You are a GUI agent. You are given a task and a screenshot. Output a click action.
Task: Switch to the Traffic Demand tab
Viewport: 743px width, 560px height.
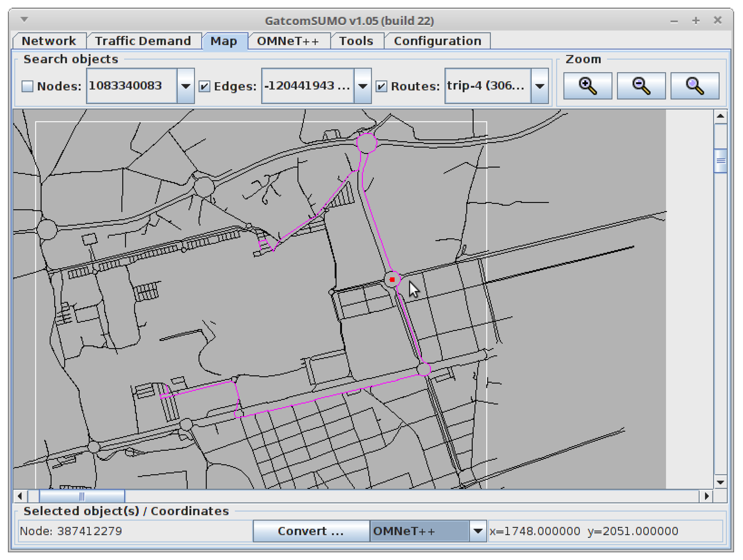(x=143, y=41)
